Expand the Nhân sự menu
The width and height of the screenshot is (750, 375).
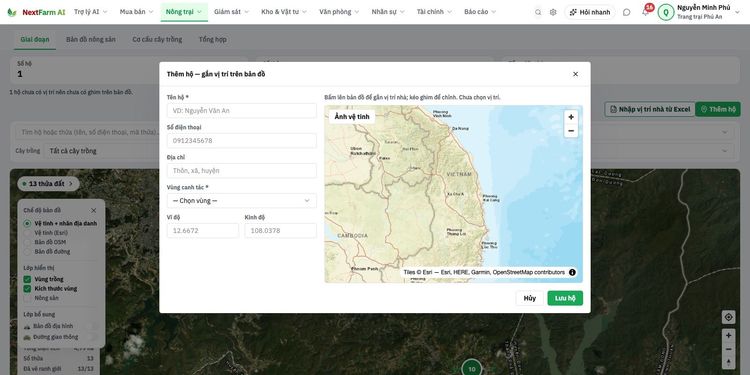coord(388,12)
